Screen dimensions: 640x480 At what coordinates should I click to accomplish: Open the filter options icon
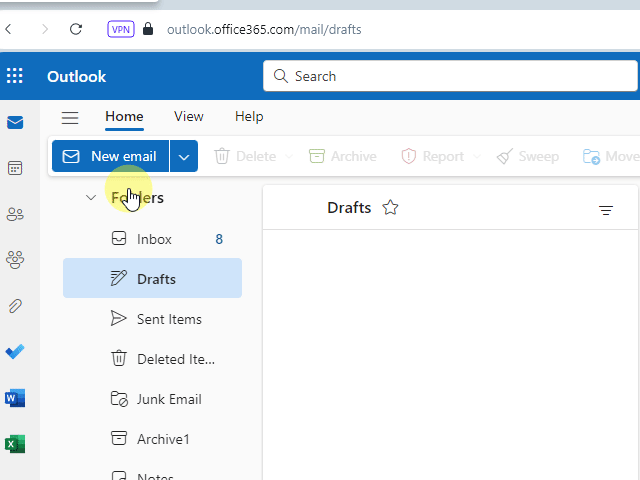tap(606, 210)
